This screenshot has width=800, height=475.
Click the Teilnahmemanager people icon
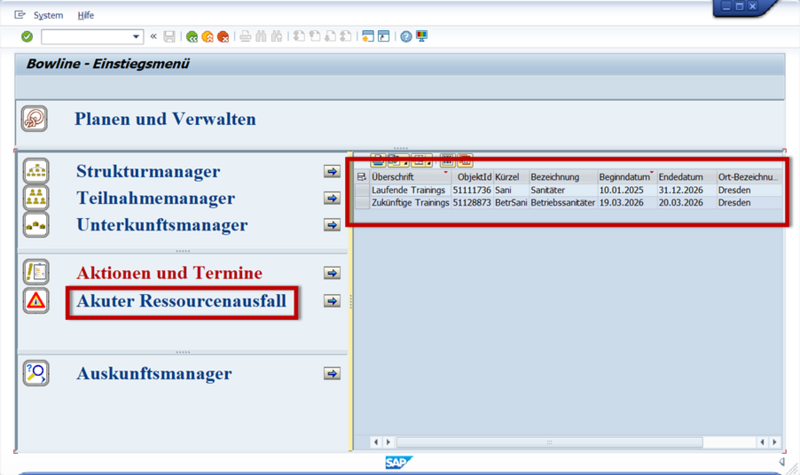36,198
